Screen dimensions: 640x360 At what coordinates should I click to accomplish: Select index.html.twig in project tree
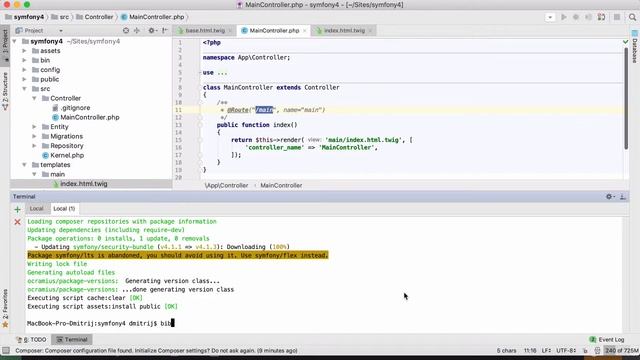pos(80,184)
